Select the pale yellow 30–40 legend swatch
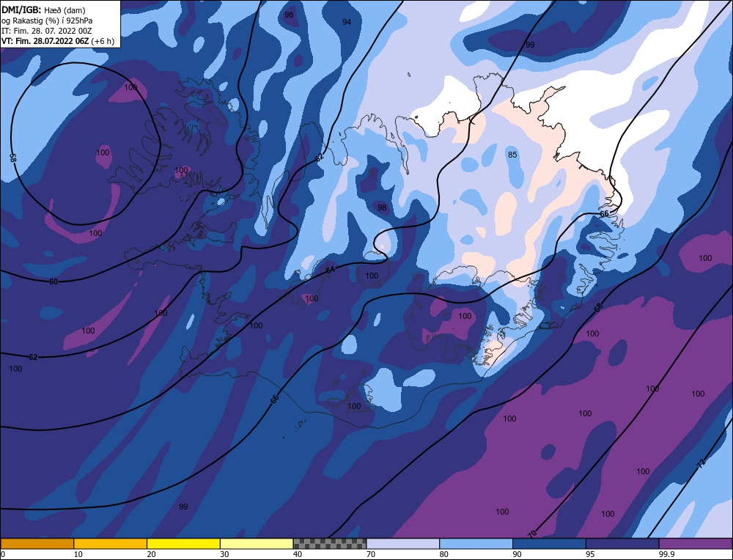The width and height of the screenshot is (733, 560). point(257,544)
